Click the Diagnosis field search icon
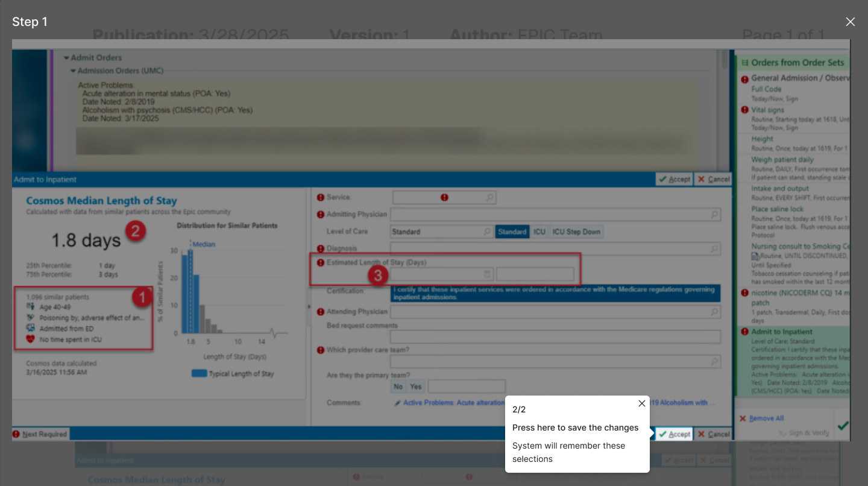 pos(714,248)
